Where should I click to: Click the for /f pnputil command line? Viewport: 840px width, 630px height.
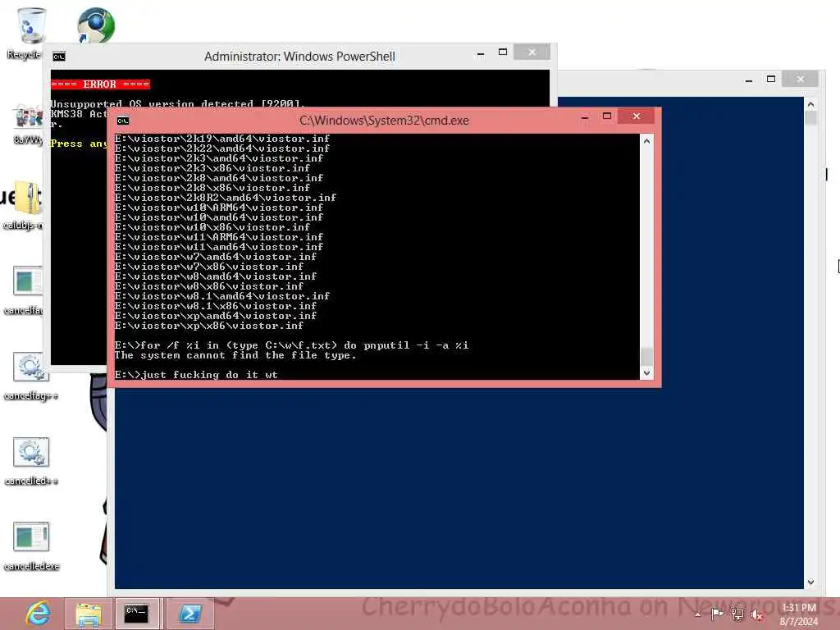[291, 345]
